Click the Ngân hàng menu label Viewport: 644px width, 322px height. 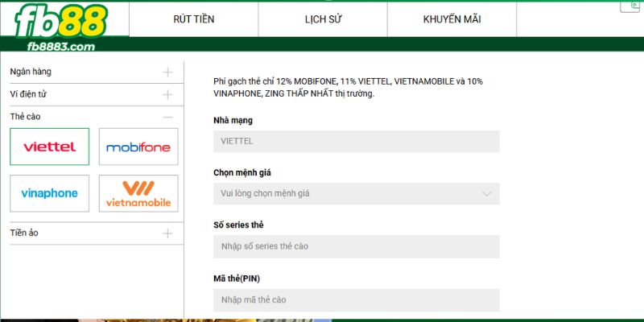(31, 72)
